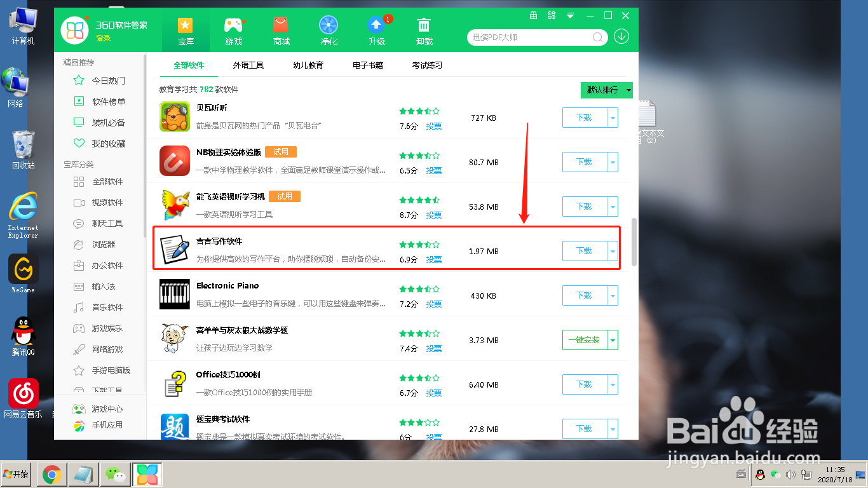The height and width of the screenshot is (488, 868).
Task: Open 我的收藏 favorites
Action: pyautogui.click(x=100, y=144)
